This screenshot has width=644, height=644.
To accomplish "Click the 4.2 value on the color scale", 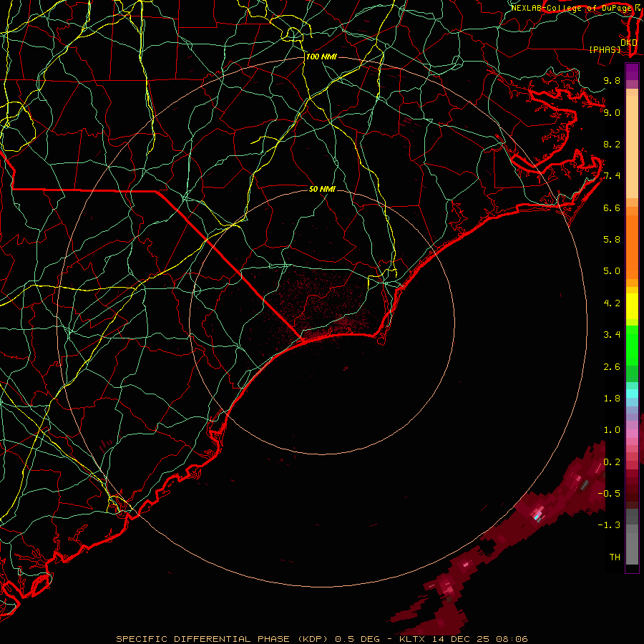I will (x=612, y=303).
